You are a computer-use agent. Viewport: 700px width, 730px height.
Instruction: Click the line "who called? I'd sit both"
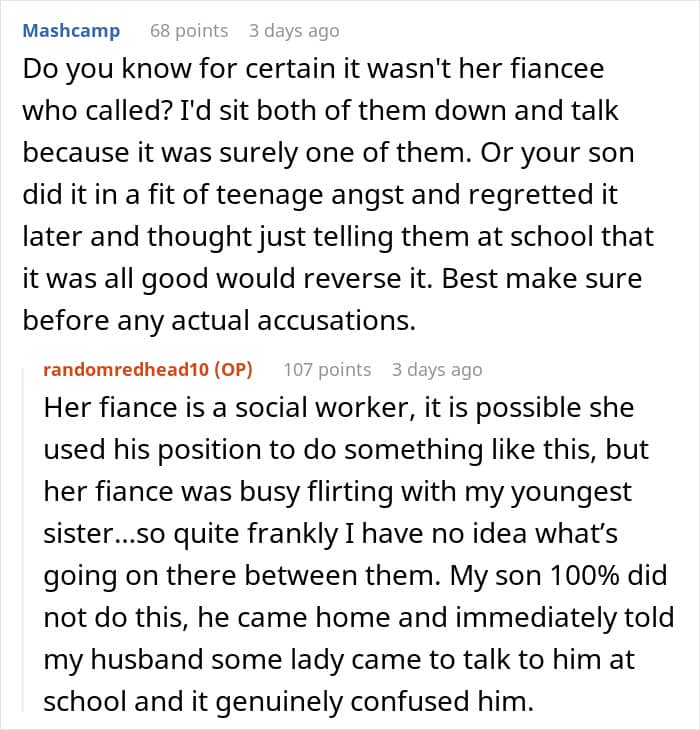click(320, 114)
